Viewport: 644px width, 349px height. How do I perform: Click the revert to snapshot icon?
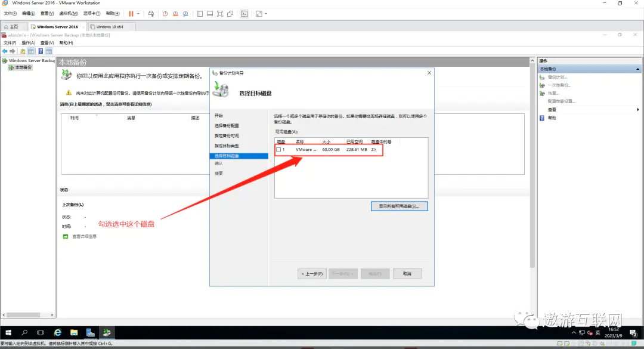coord(175,14)
